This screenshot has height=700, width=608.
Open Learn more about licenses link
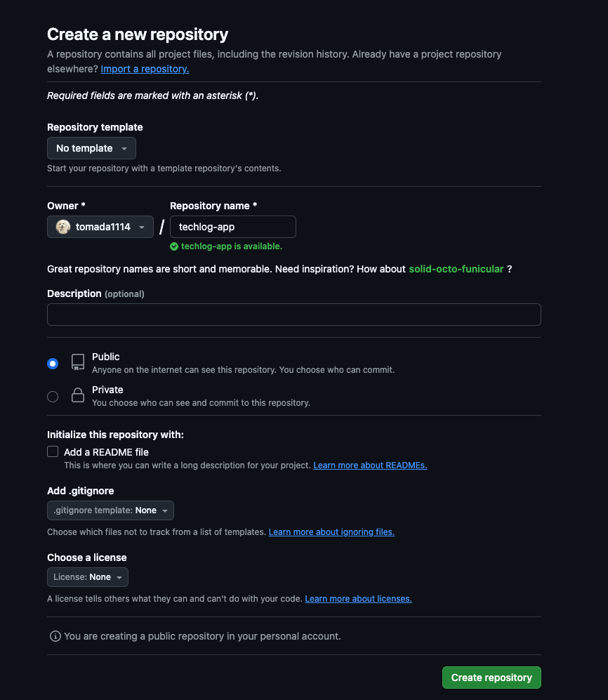358,599
